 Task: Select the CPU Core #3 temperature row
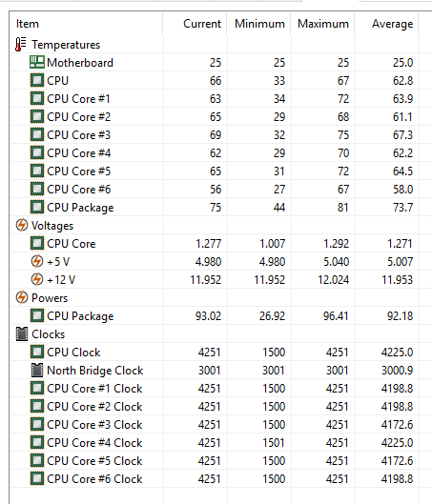point(215,134)
